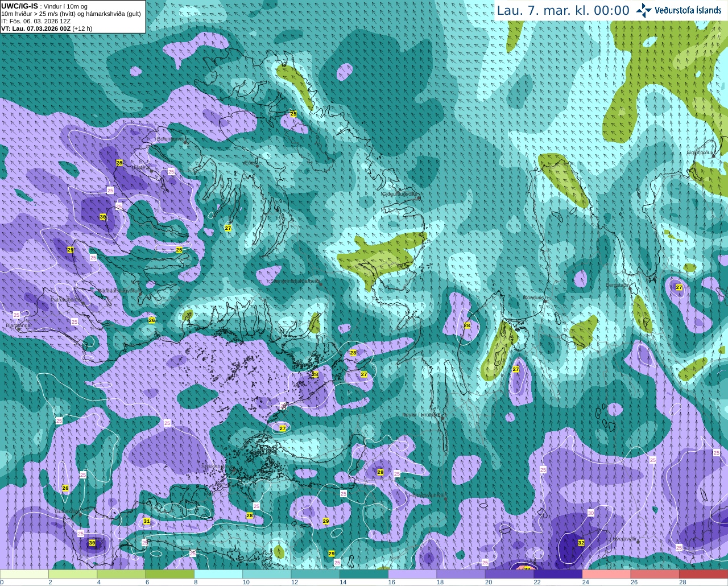Click the Hveravellir station label
Viewport: 728px width, 586px height.
pos(625,538)
